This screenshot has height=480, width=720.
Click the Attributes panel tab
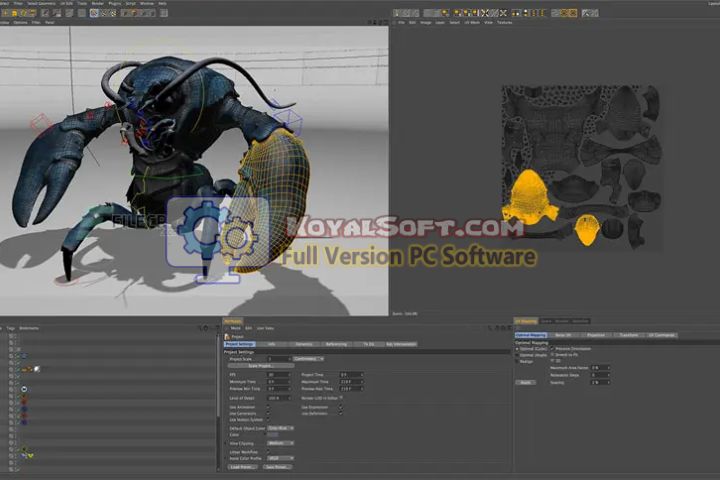pos(233,322)
